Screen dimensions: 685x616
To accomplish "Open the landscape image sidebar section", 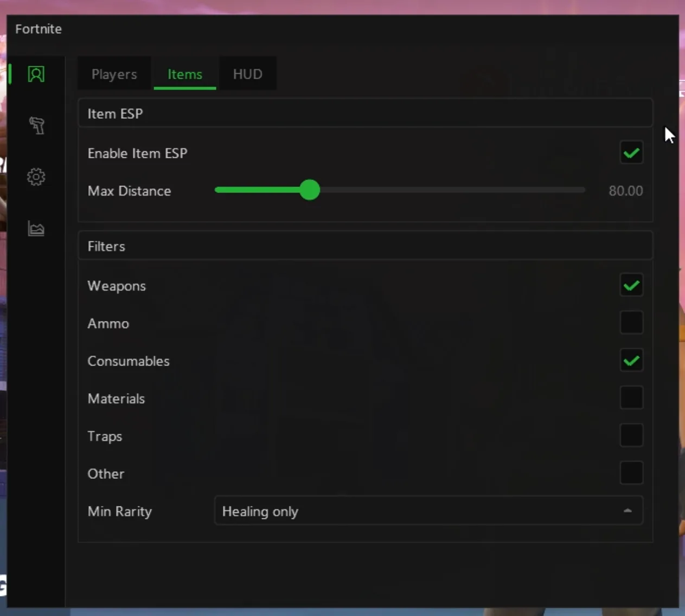I will pos(36,228).
